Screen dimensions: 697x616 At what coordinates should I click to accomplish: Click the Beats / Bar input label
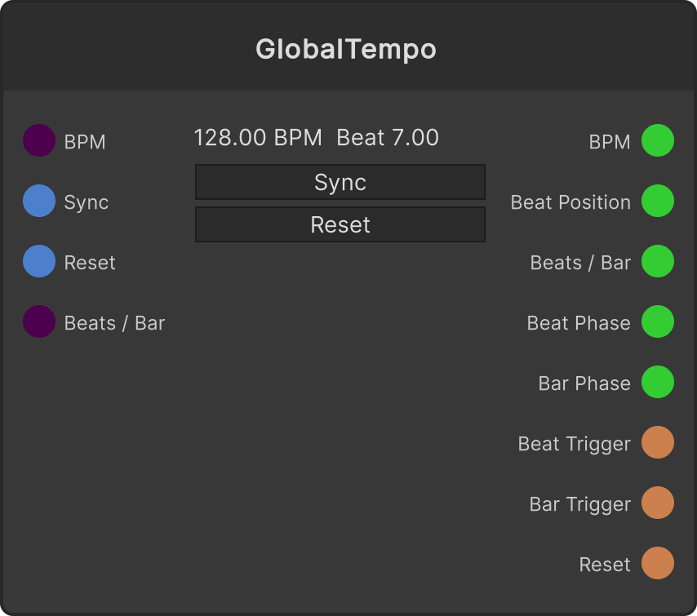114,323
